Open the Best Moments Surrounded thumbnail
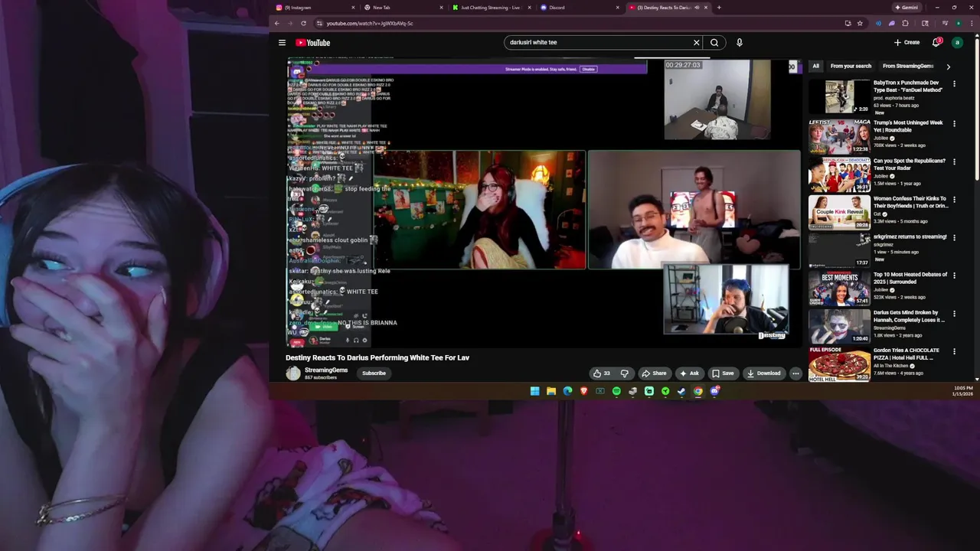 click(x=839, y=288)
